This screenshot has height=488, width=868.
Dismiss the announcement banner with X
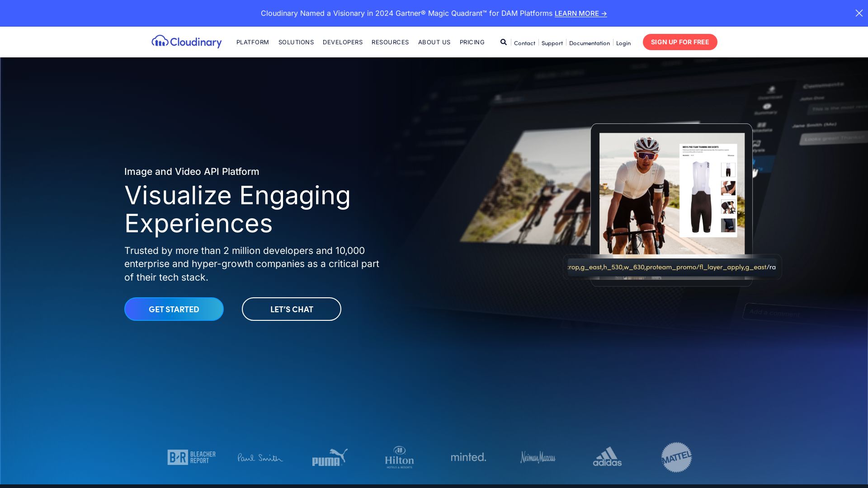tap(859, 13)
